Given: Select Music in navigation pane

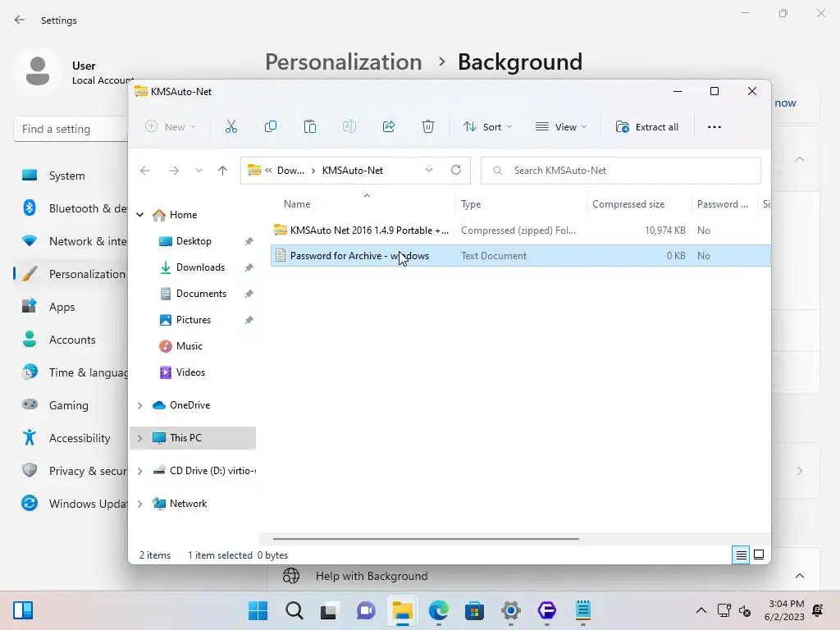Looking at the screenshot, I should (189, 346).
